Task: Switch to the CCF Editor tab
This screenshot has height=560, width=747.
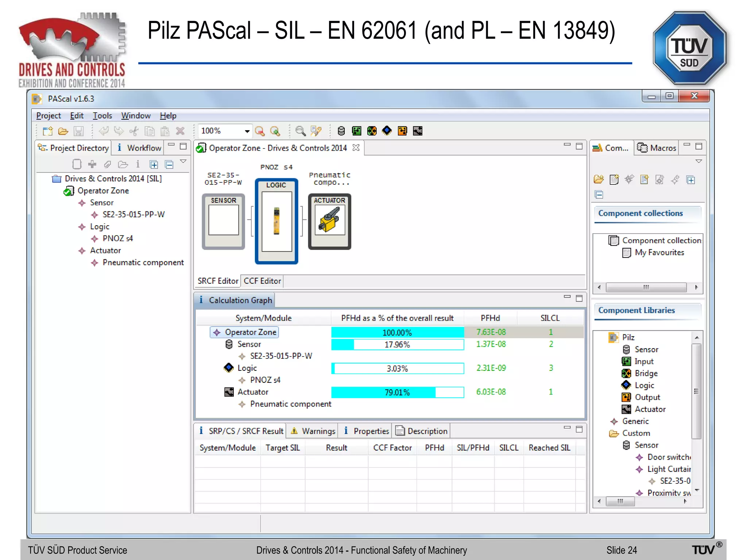Action: pos(262,281)
